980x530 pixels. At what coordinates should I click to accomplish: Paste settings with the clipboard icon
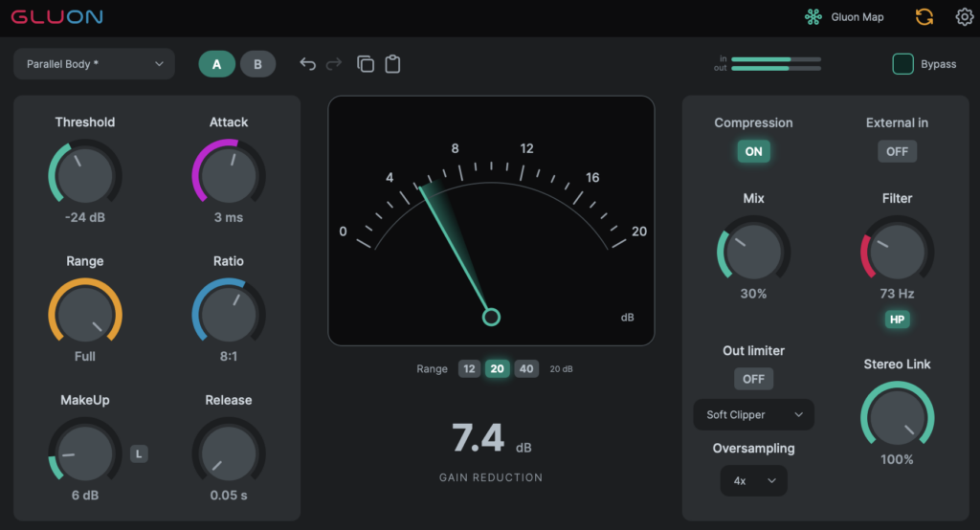point(392,64)
